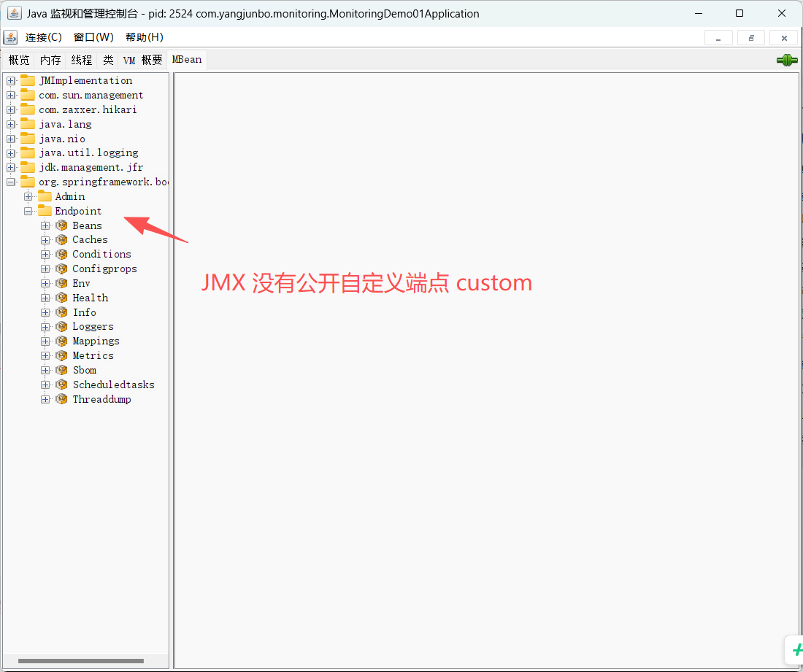
Task: Expand the Admin subfolder
Action: (28, 196)
